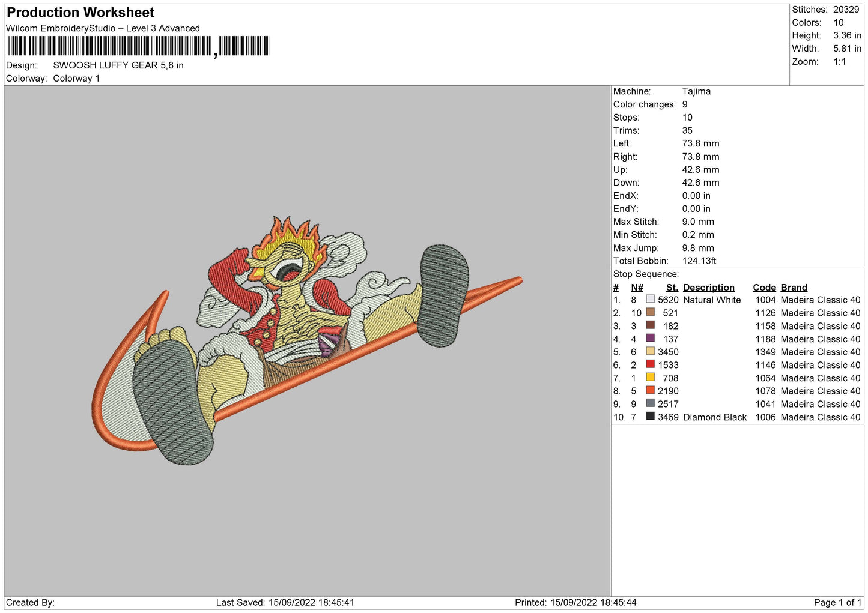The width and height of the screenshot is (868, 613).
Task: Select the design name SWOOSH LUFFY GEAR text
Action: pyautogui.click(x=118, y=65)
